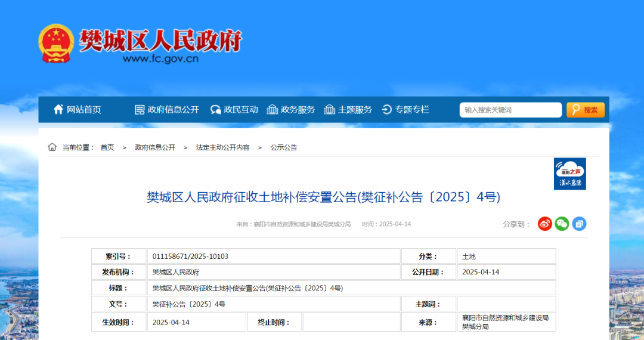Click the announcement title heading
This screenshot has width=644, height=340.
323,197
